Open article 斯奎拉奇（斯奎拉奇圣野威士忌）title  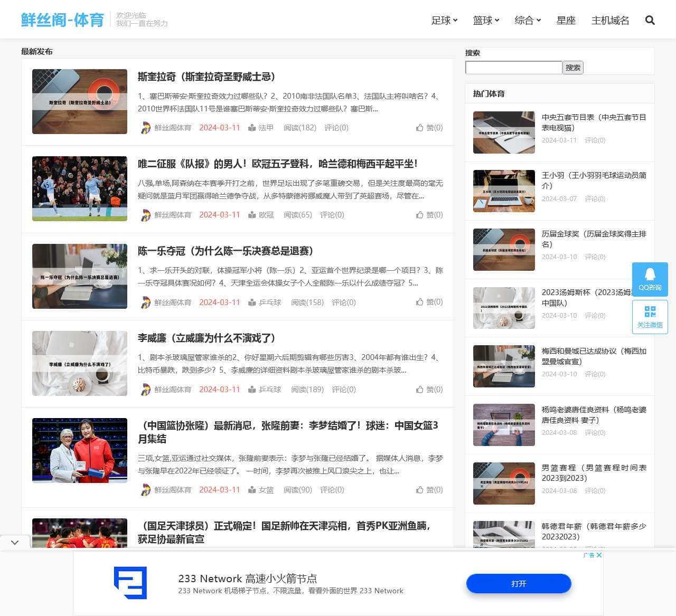[x=206, y=77]
